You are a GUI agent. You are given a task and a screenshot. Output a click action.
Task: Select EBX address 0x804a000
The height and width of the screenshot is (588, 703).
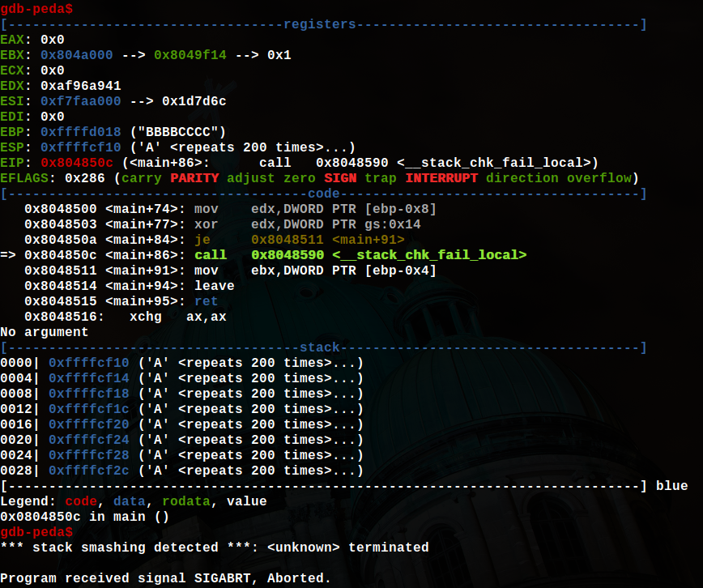77,55
